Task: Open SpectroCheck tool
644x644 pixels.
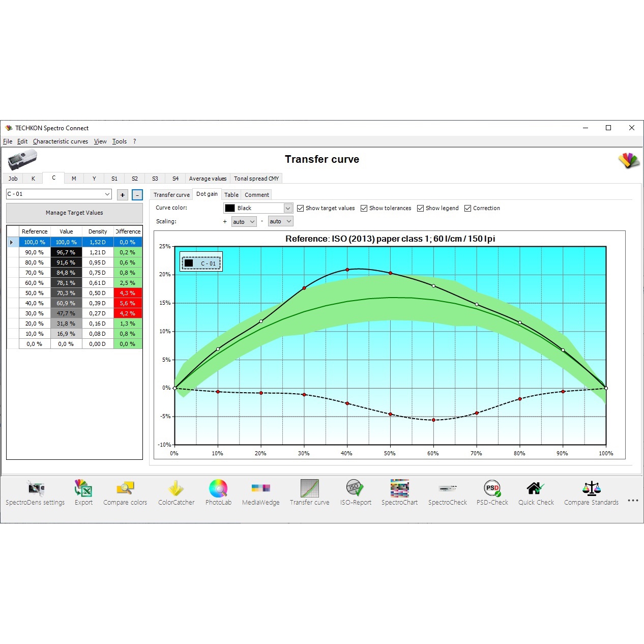Action: 447,493
